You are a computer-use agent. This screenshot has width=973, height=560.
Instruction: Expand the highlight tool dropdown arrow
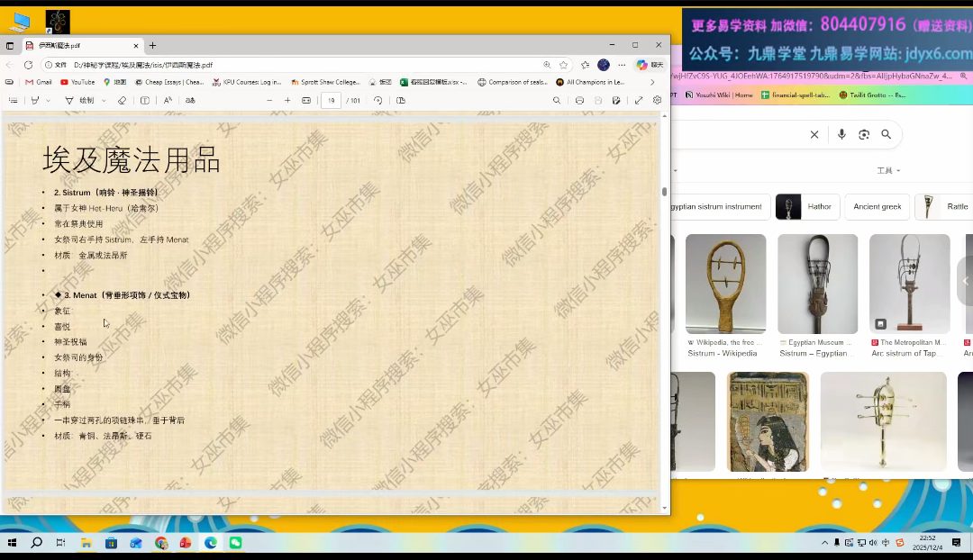pyautogui.click(x=48, y=101)
